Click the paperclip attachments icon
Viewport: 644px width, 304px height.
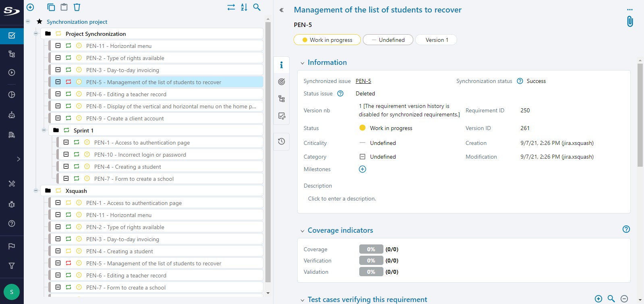(x=630, y=21)
